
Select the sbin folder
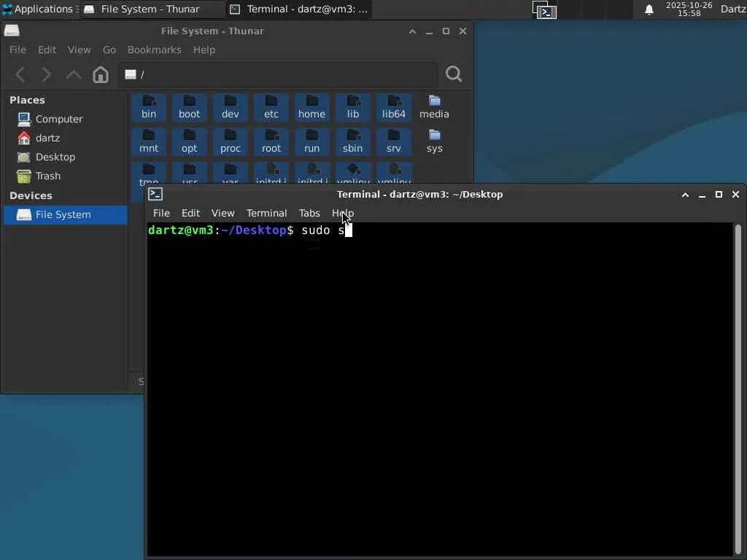coord(353,141)
